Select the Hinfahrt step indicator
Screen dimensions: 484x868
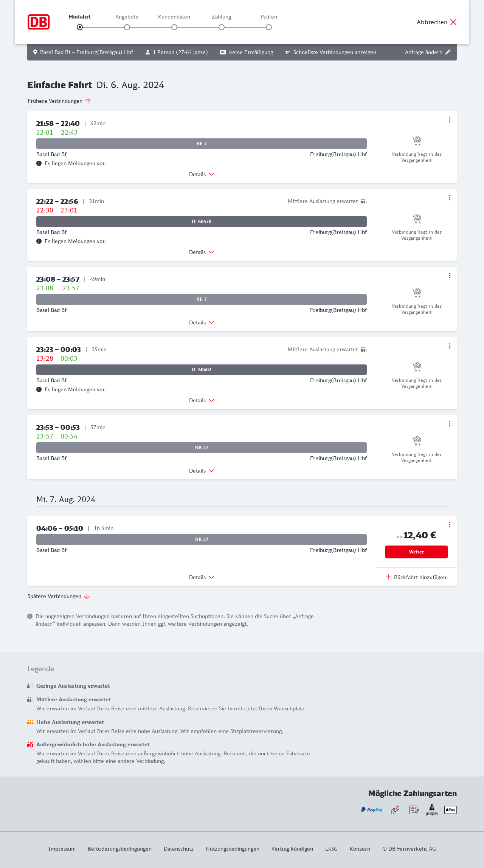click(x=80, y=27)
